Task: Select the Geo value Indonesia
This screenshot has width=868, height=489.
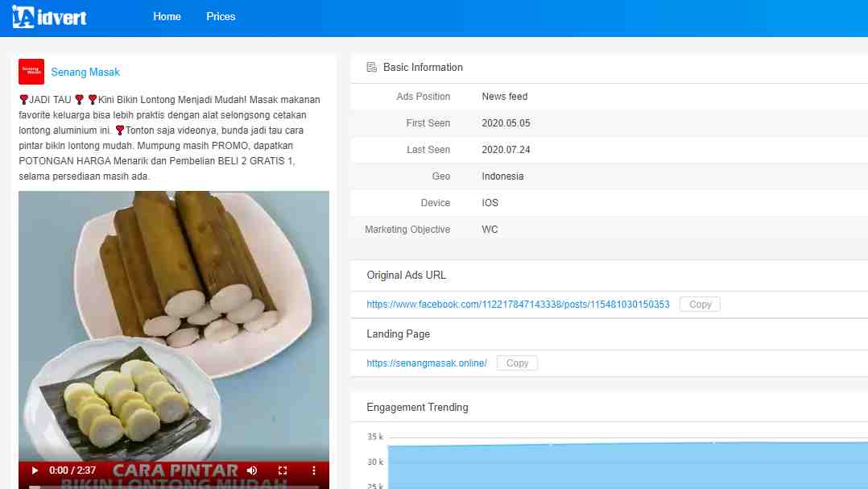Action: (502, 176)
